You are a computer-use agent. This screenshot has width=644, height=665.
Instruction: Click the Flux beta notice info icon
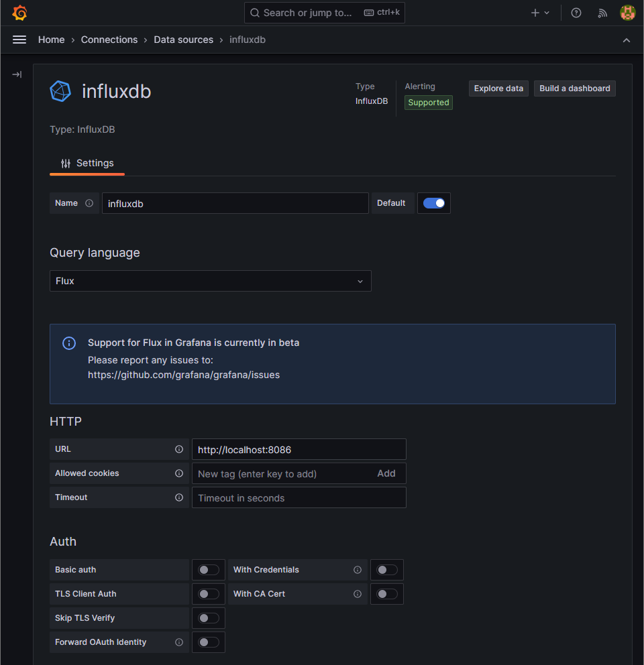tap(69, 343)
